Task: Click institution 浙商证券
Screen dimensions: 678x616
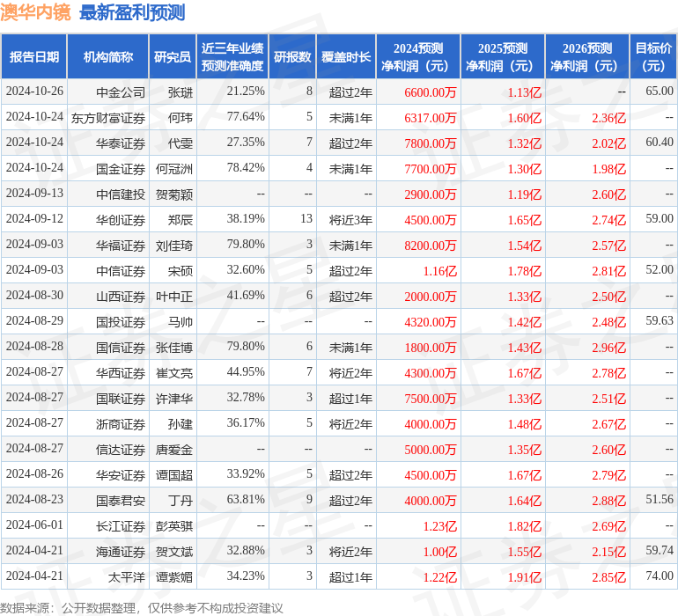Action: (x=121, y=423)
